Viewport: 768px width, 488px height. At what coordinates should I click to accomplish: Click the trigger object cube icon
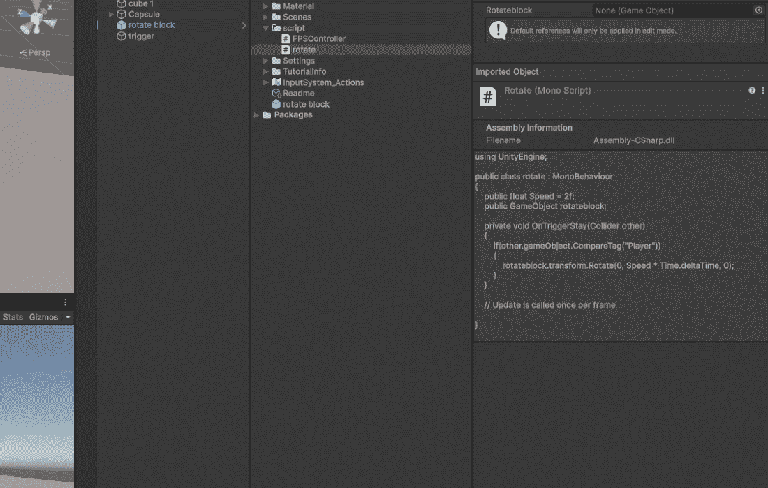tap(121, 36)
